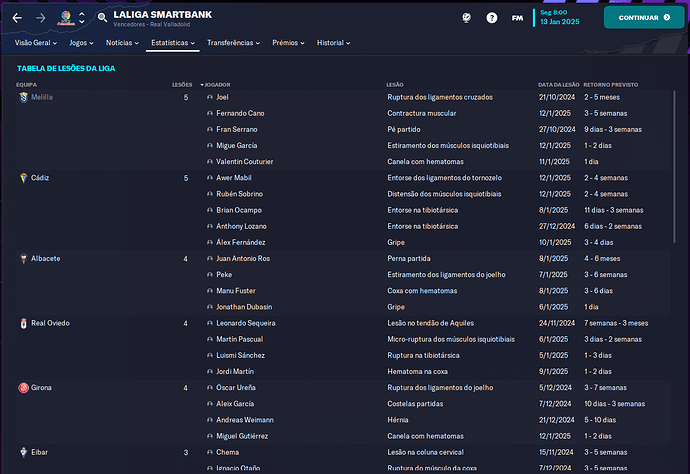Expand the Prémios menu
This screenshot has height=474, width=690.
coord(288,43)
